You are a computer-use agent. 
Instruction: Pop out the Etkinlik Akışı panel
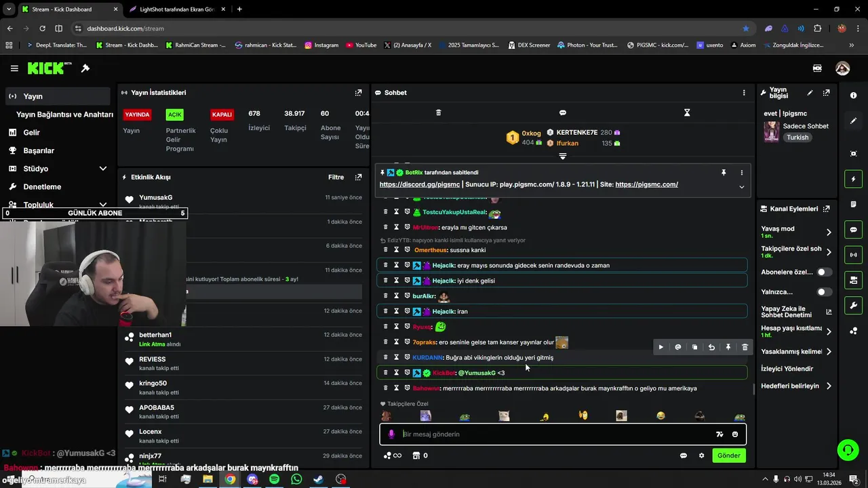(358, 177)
